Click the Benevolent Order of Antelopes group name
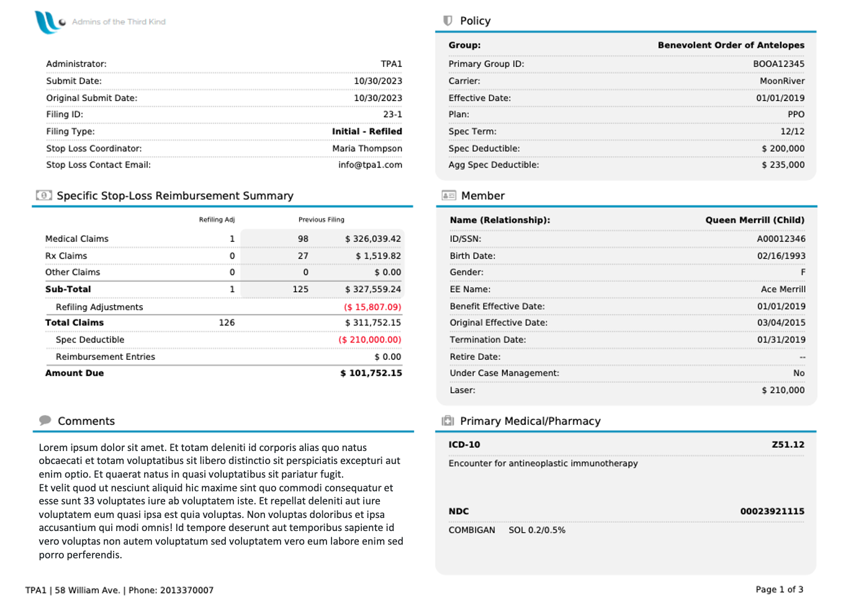The width and height of the screenshot is (843, 616). tap(731, 45)
